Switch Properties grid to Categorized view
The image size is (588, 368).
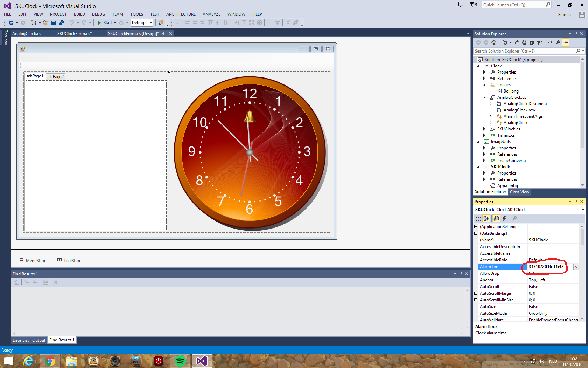[x=478, y=218]
